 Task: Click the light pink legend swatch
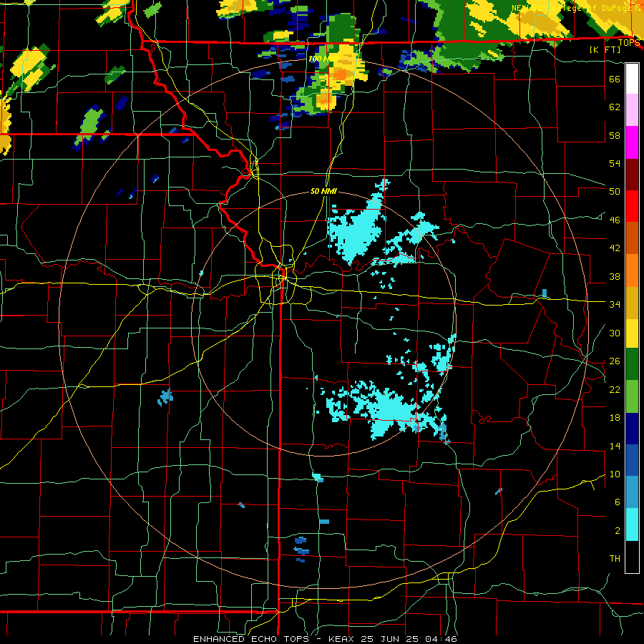pyautogui.click(x=632, y=109)
